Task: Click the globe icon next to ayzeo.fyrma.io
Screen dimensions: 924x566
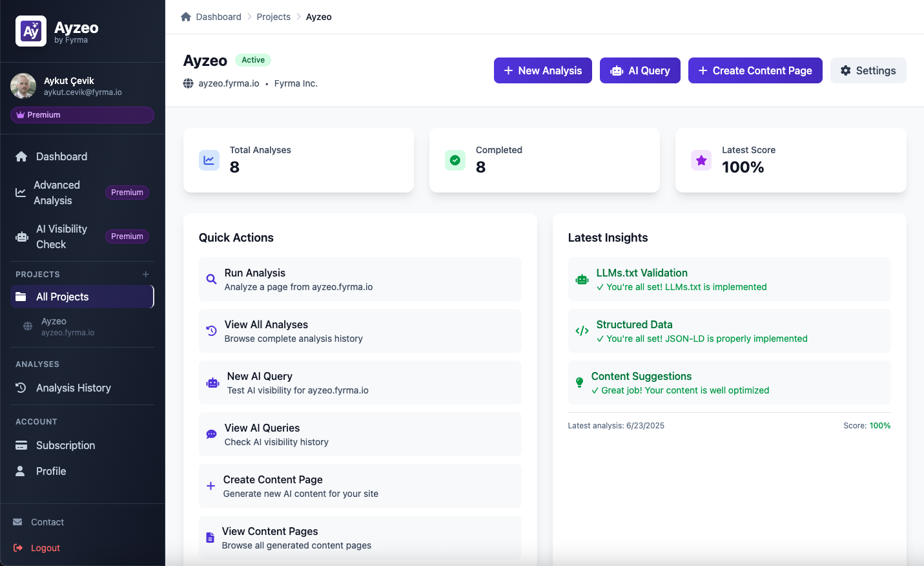Action: pos(189,83)
